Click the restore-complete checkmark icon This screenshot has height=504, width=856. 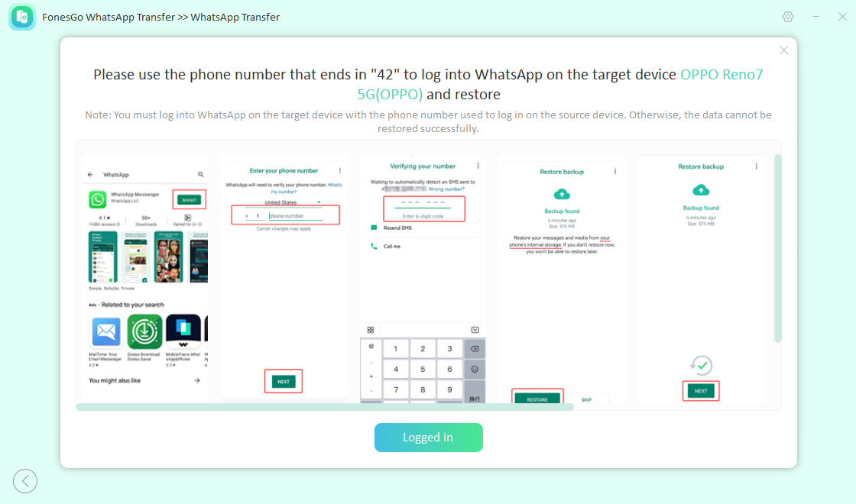tap(701, 366)
